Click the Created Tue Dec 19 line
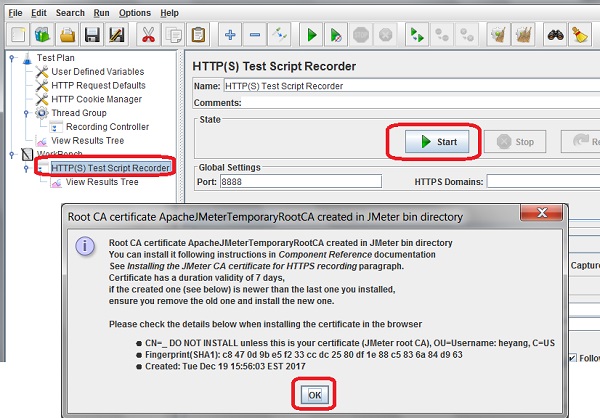The image size is (600, 418). 225,366
